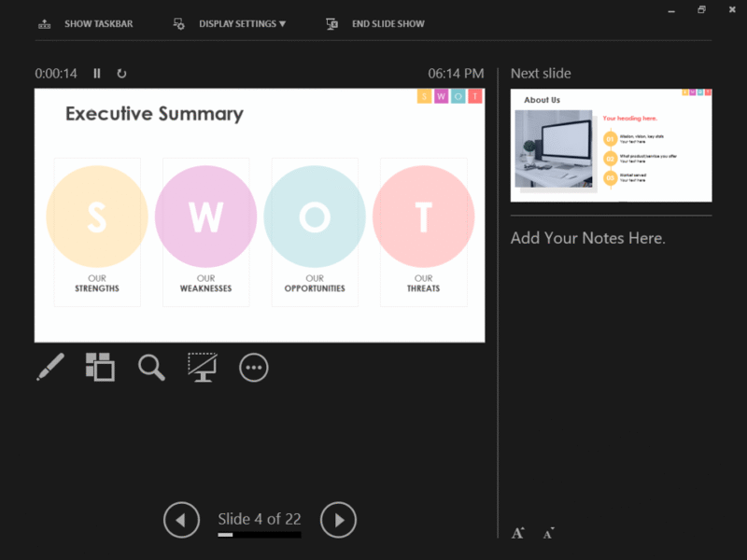Click the End Slide Show icon
Viewport: 747px width, 560px height.
(331, 23)
